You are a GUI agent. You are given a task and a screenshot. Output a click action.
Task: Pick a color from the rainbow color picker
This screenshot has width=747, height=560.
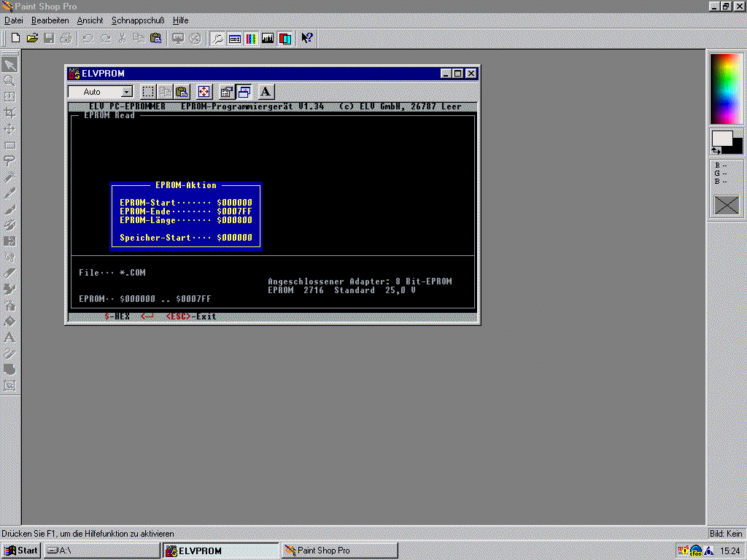(x=726, y=89)
